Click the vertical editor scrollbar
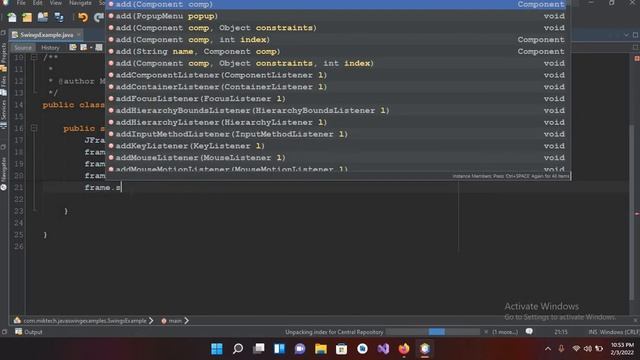The height and width of the screenshot is (360, 640). (632, 212)
